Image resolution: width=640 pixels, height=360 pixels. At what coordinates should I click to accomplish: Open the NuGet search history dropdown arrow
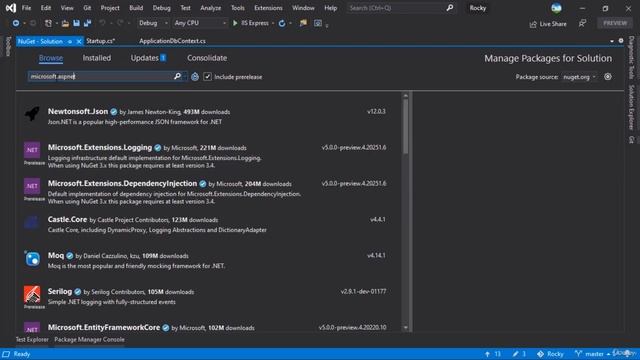coord(185,77)
